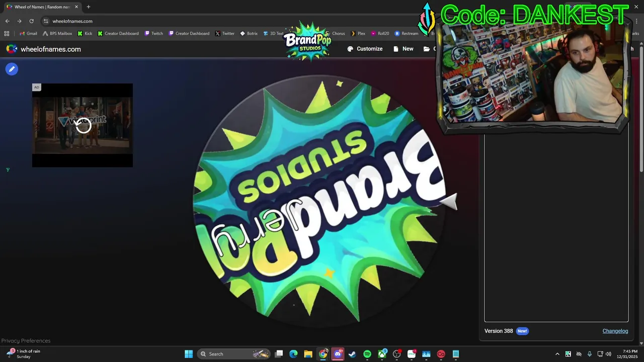The height and width of the screenshot is (362, 644).
Task: Open the Gmail bookmark
Action: click(28, 33)
